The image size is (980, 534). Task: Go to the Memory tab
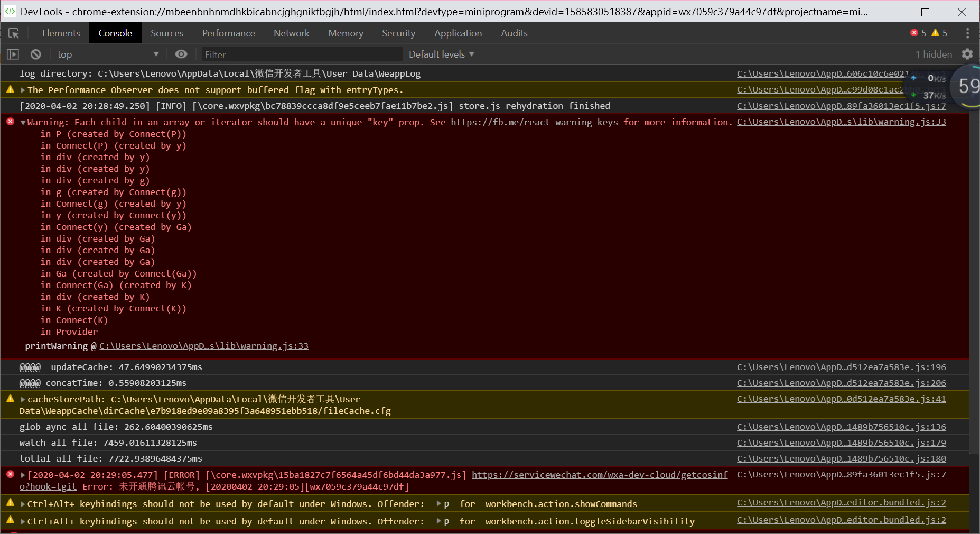tap(346, 33)
